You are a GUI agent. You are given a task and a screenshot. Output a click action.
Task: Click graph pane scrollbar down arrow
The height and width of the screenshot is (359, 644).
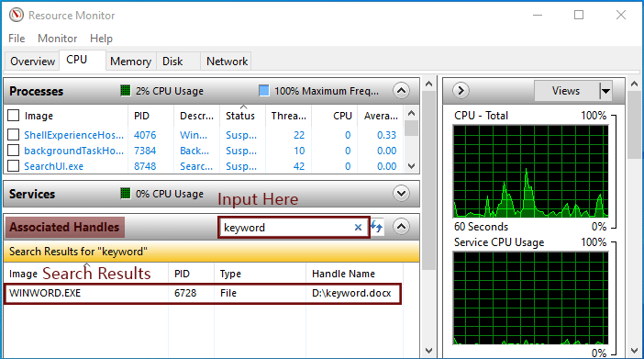(x=634, y=351)
